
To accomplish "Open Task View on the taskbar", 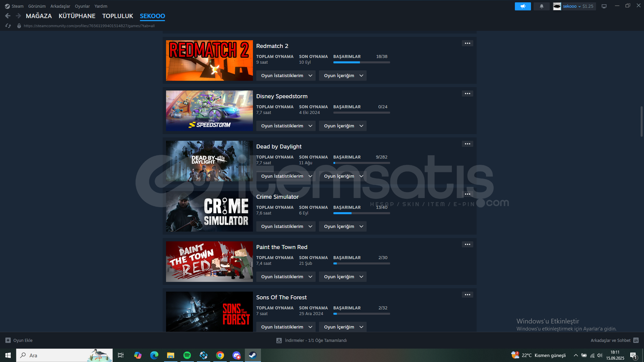I will pos(121,355).
